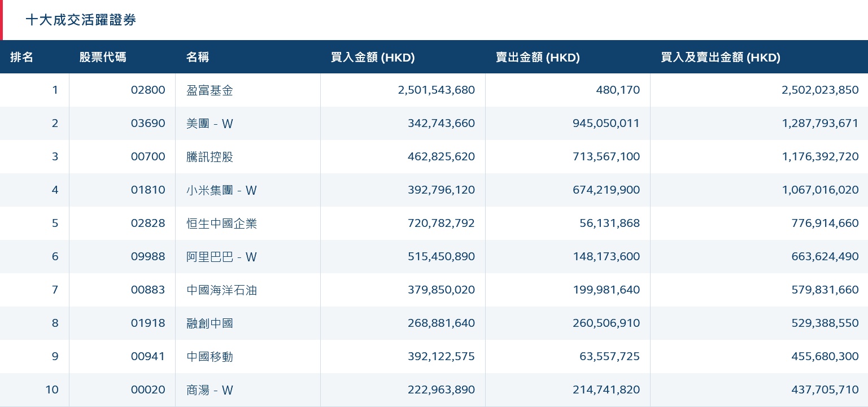868x407 pixels.
Task: Click sell amount 713,567,100
Action: click(607, 157)
